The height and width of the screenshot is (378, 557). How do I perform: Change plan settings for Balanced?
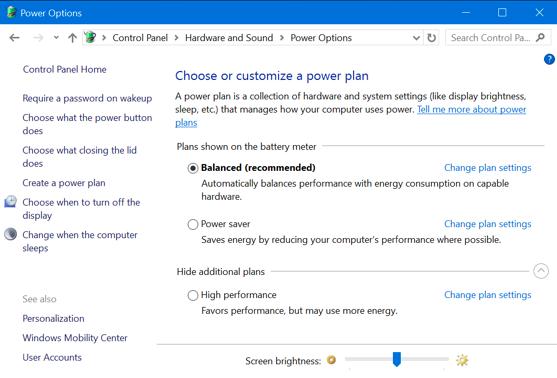tap(488, 167)
